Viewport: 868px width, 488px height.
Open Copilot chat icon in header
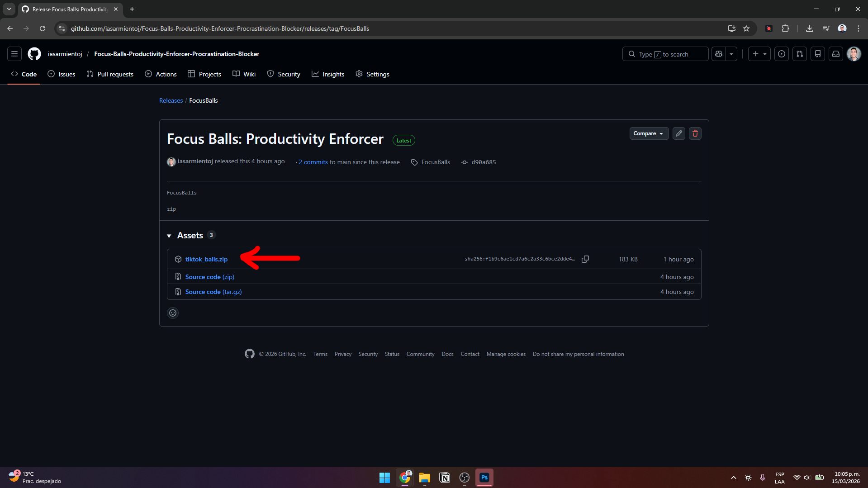[719, 54]
